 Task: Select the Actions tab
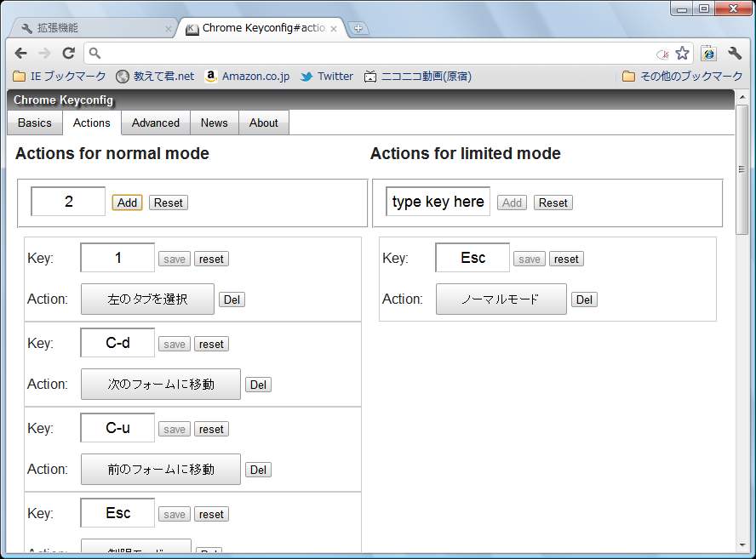(x=92, y=123)
